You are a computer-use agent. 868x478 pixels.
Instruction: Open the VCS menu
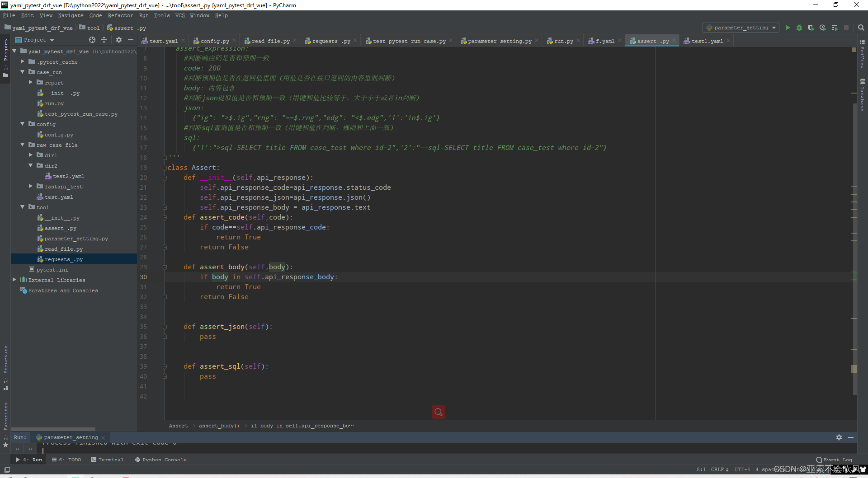[180, 15]
